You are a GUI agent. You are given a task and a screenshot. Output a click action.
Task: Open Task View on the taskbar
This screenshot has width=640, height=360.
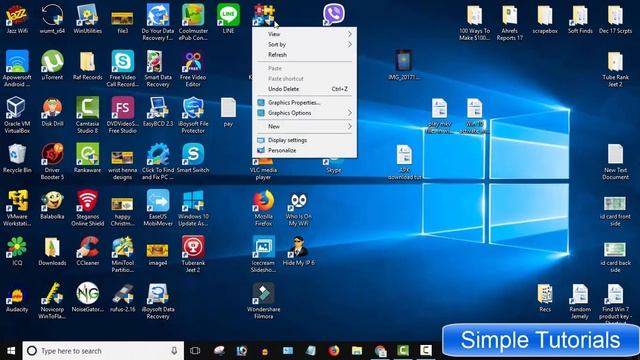[195, 351]
